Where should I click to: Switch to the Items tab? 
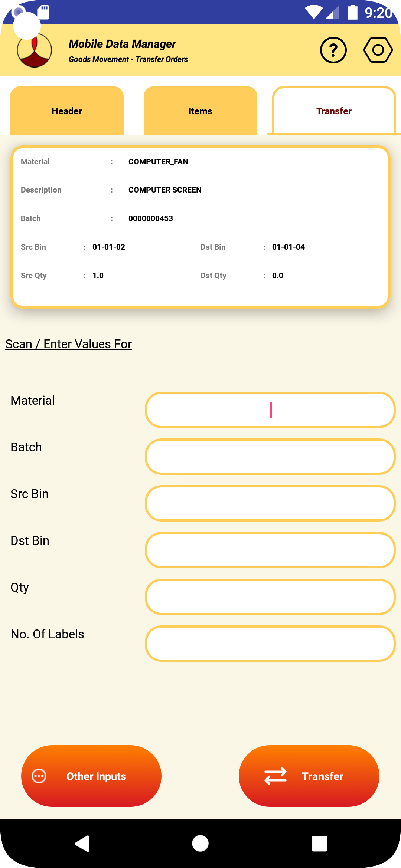(x=200, y=111)
